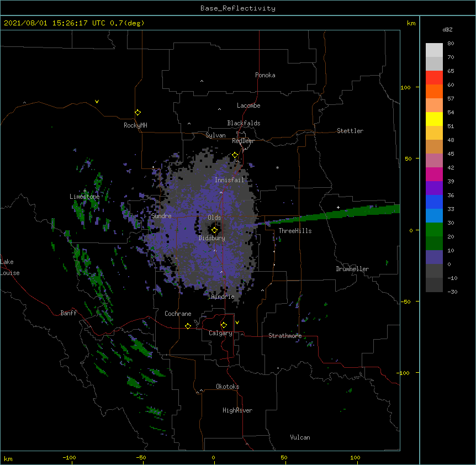The image size is (476, 465).
Task: Click the Base_Reflectivity title
Action: pyautogui.click(x=238, y=8)
